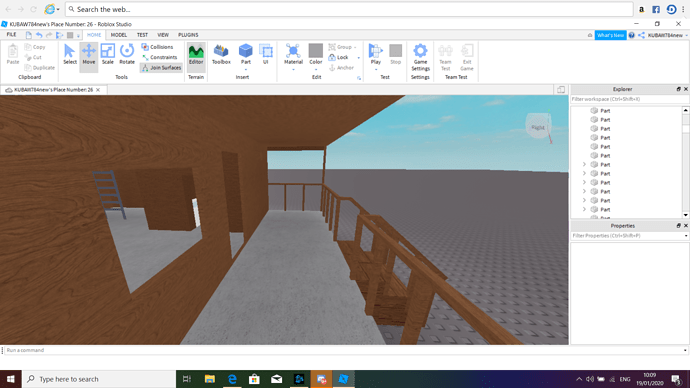Choose the Scale tool

pyautogui.click(x=107, y=55)
